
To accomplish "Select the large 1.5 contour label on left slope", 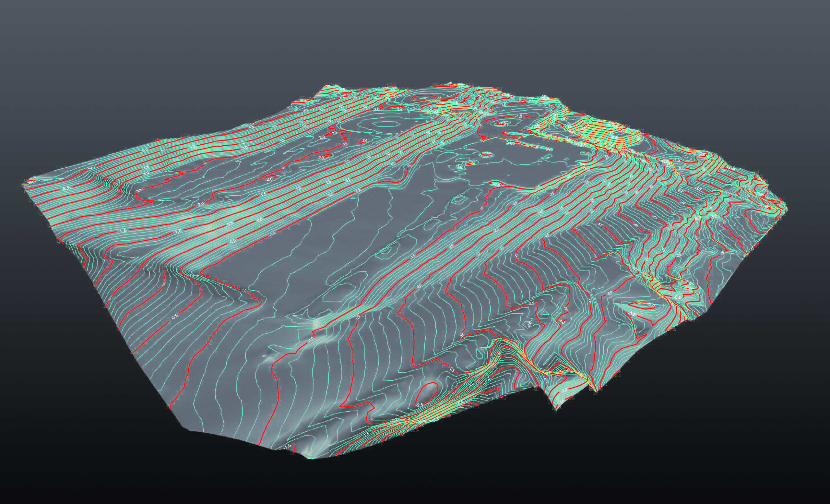I will click(123, 231).
